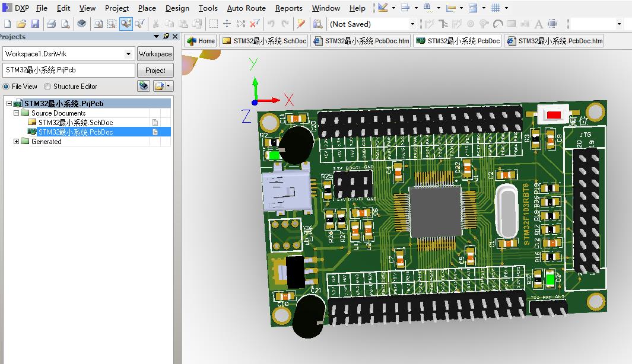Save the PCB with the Save icon
This screenshot has width=632, height=364.
pos(36,23)
